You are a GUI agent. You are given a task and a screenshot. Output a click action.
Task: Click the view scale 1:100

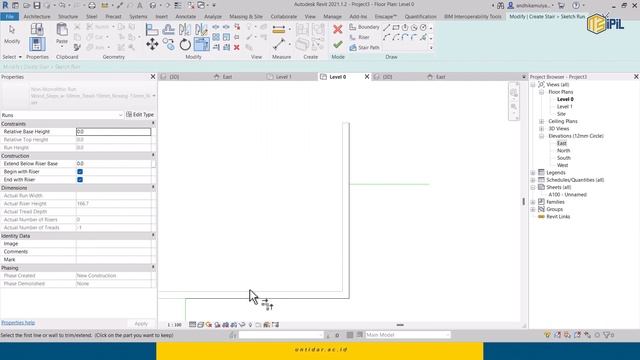click(x=174, y=325)
